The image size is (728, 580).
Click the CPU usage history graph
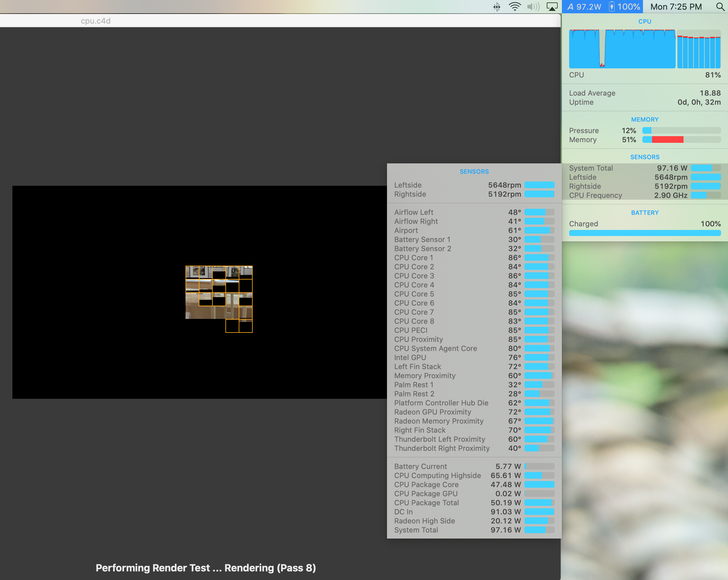coord(622,50)
